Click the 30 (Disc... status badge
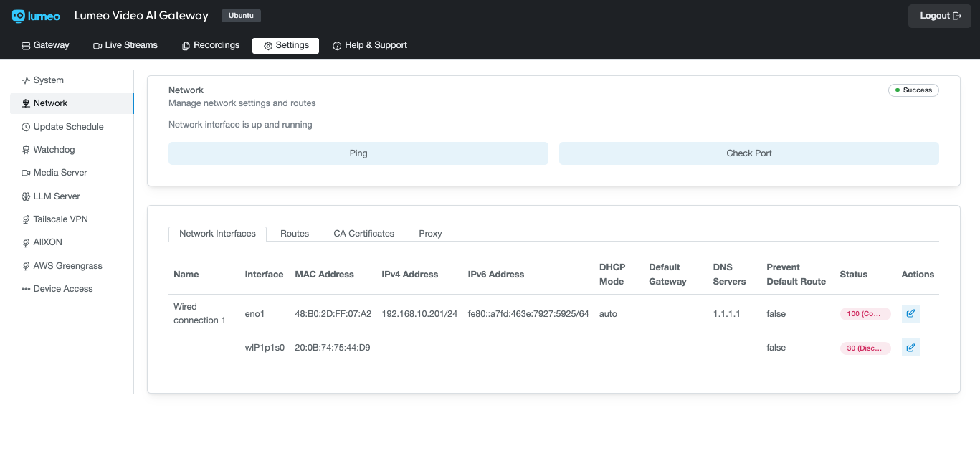 click(x=865, y=348)
